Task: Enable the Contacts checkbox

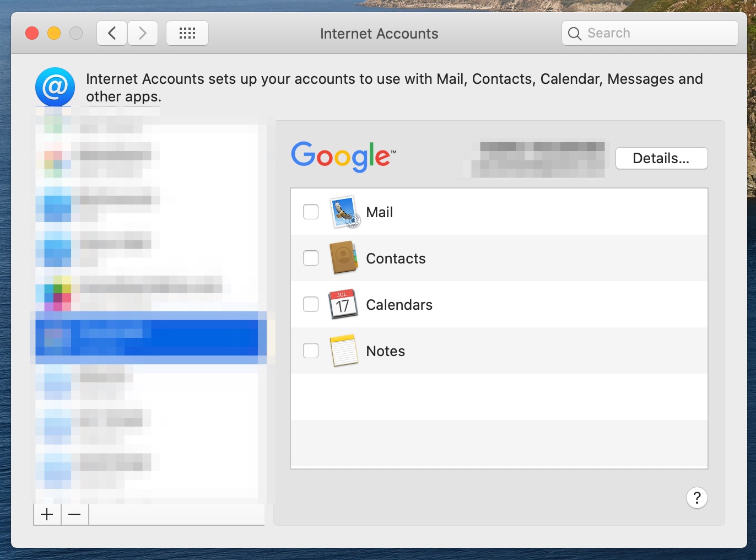Action: pos(311,258)
